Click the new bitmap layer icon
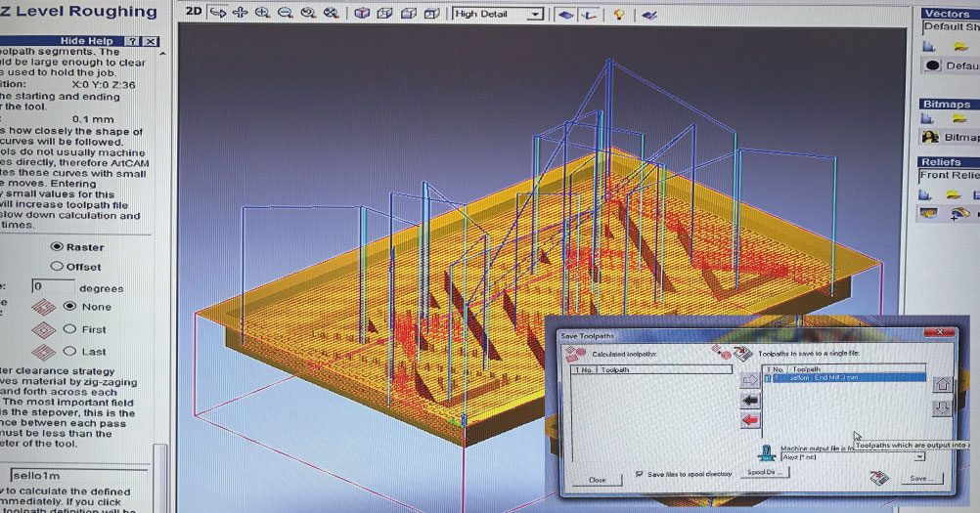The image size is (980, 513). [x=927, y=118]
